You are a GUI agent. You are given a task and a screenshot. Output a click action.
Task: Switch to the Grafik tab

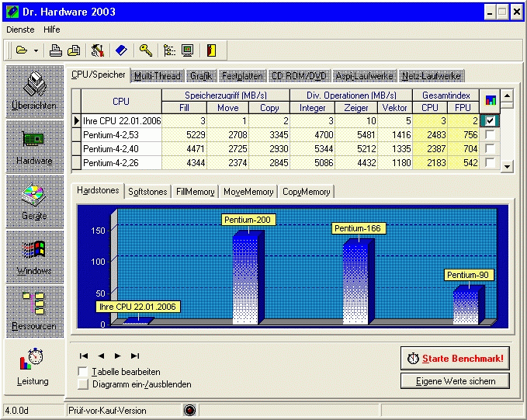(201, 76)
